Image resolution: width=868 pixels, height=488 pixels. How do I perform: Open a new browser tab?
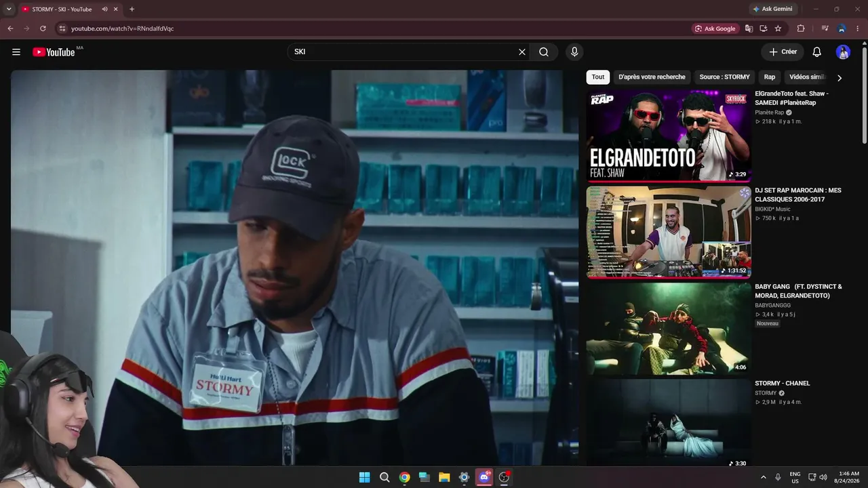pos(132,9)
